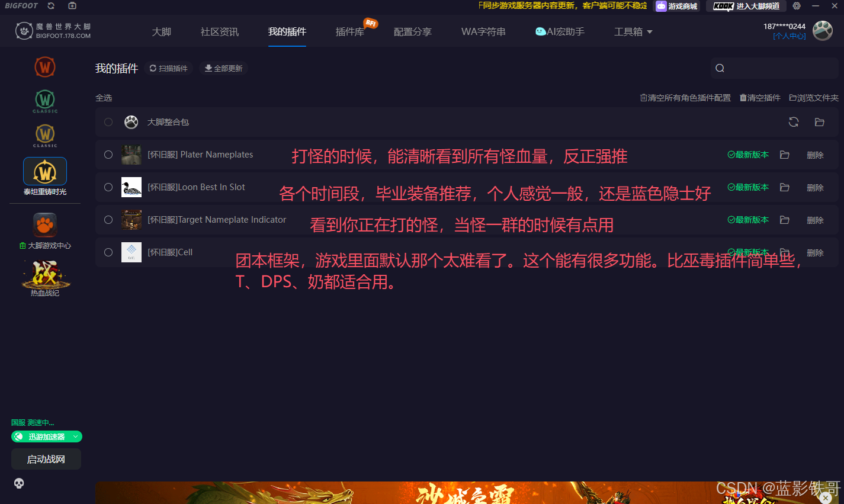
Task: Open the WA字符串 tab
Action: (483, 32)
